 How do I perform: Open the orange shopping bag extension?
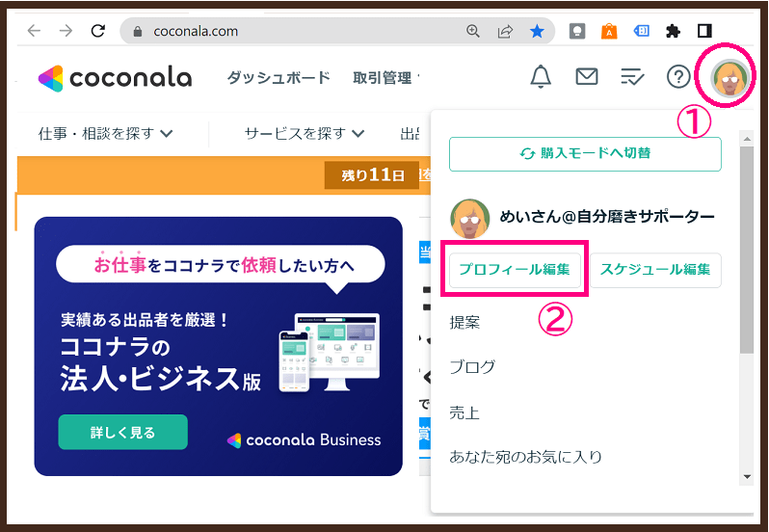click(609, 31)
